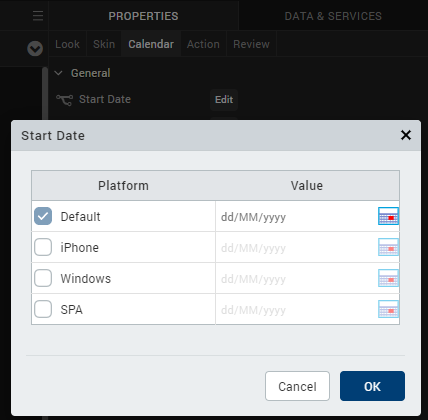428x420 pixels.
Task: Open calendar picker in Windows row
Action: click(x=388, y=278)
